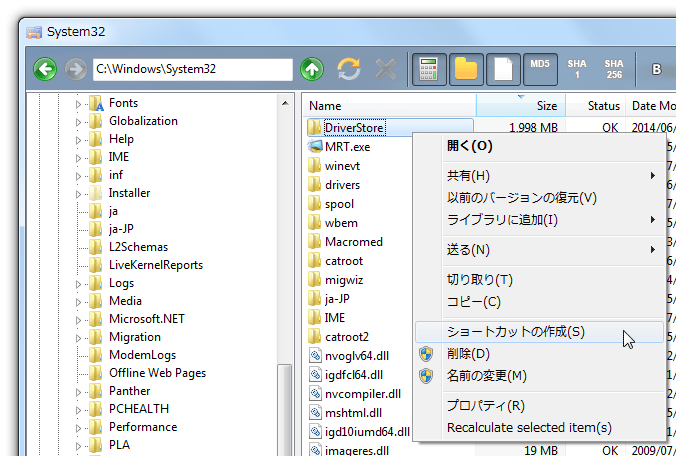Expand the Media folder tree node
Screen dimensions: 676x456
click(78, 302)
